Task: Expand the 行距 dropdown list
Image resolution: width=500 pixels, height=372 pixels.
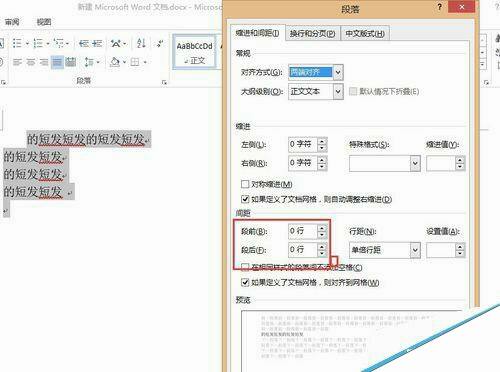Action: (415, 250)
